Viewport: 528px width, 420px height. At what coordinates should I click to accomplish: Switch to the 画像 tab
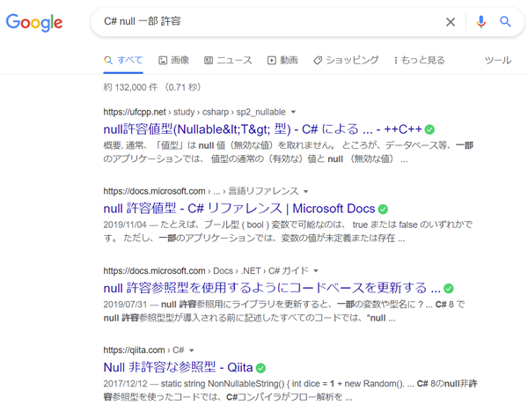pyautogui.click(x=173, y=60)
